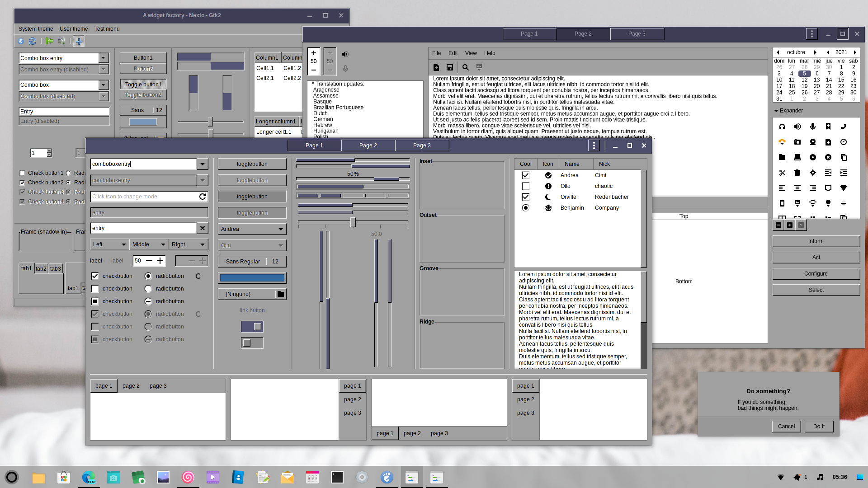Click the blue plus icon in Gtk2 toolbar
The height and width of the screenshot is (488, 868).
[79, 41]
